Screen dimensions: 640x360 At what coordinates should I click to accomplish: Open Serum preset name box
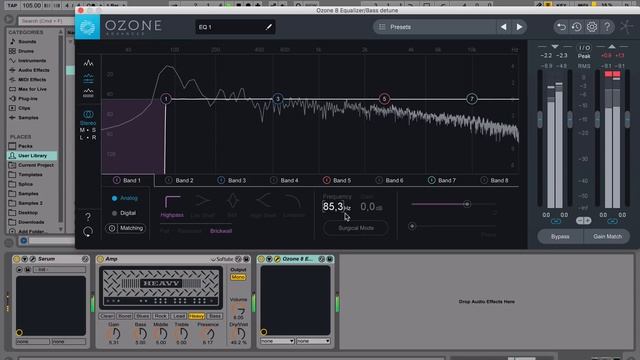60,270
